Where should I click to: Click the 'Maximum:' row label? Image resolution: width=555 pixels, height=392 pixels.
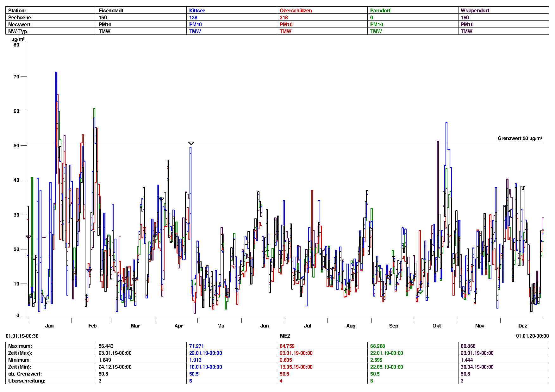(20, 346)
